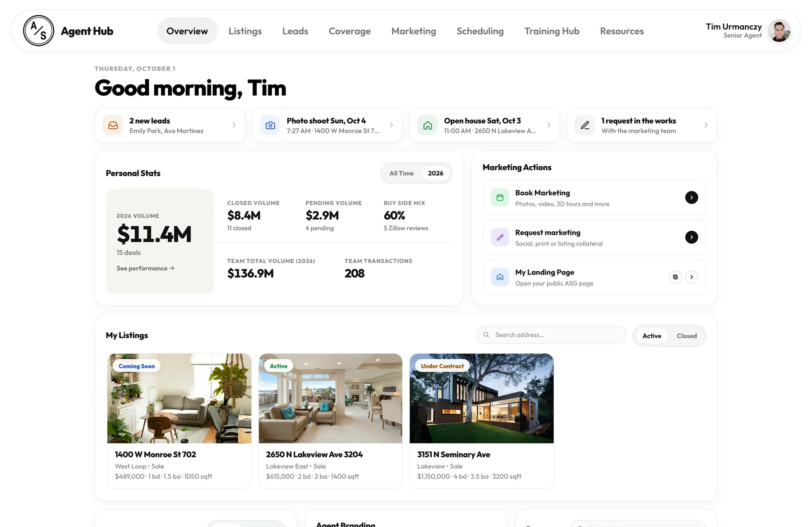Expand the 1 request in the works chevron

(x=706, y=125)
